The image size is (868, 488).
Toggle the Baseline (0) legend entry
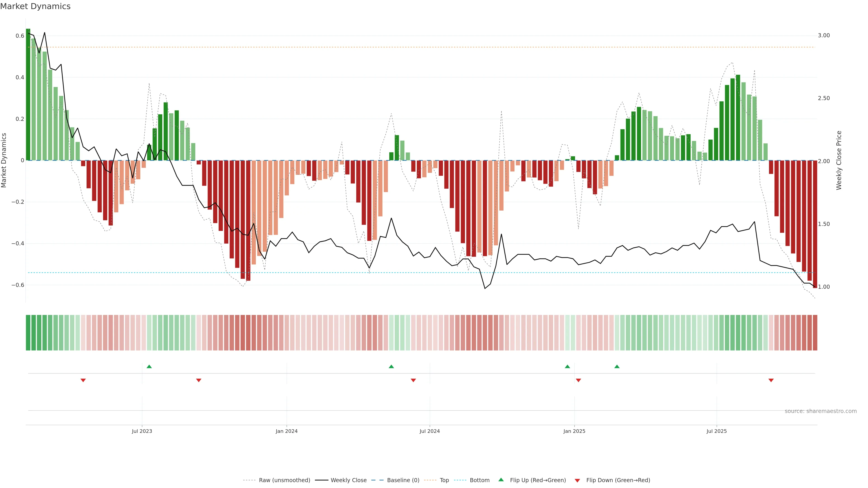[403, 480]
